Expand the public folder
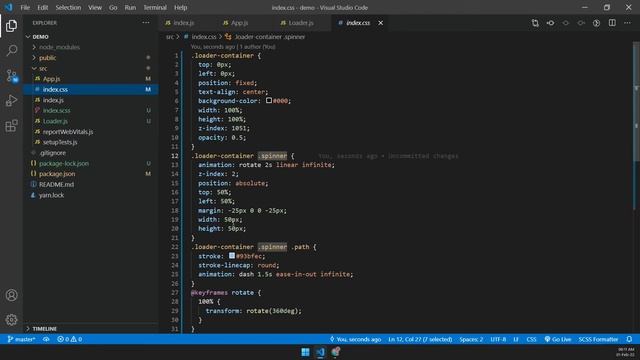The width and height of the screenshot is (640, 360). 48,58
